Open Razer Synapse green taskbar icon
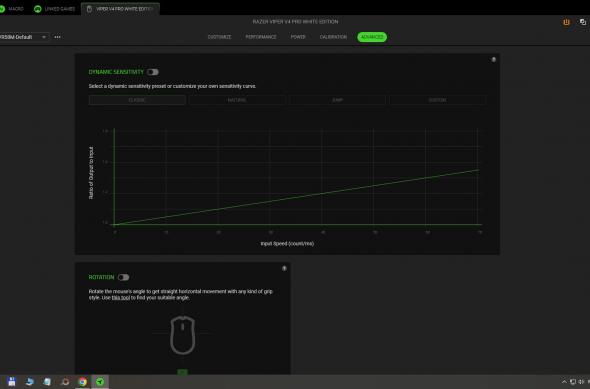The width and height of the screenshot is (590, 389). click(100, 382)
